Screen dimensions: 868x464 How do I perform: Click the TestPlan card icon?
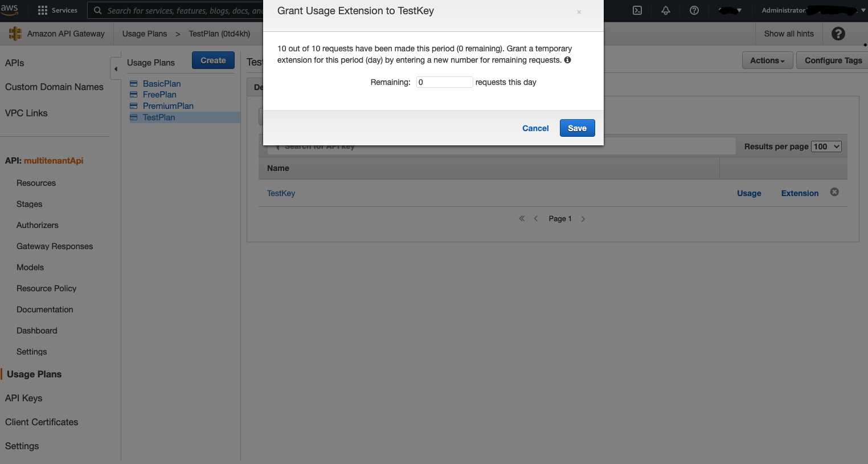tap(134, 117)
